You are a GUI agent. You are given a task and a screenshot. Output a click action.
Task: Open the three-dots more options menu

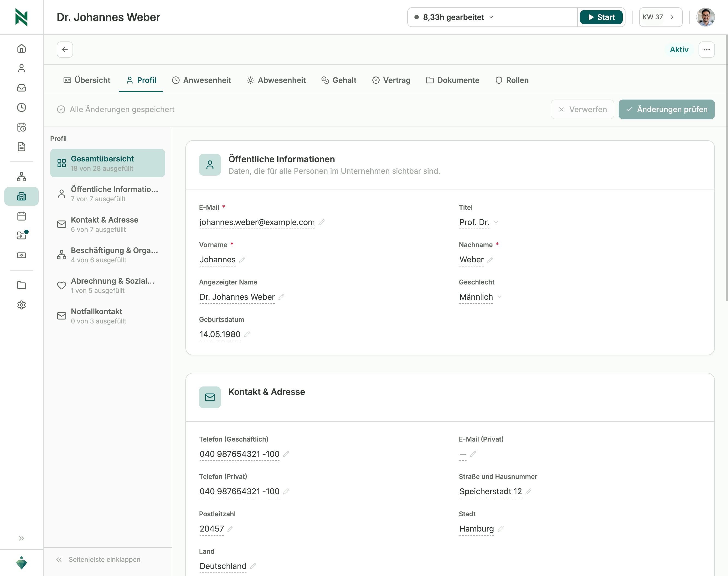[x=706, y=50]
